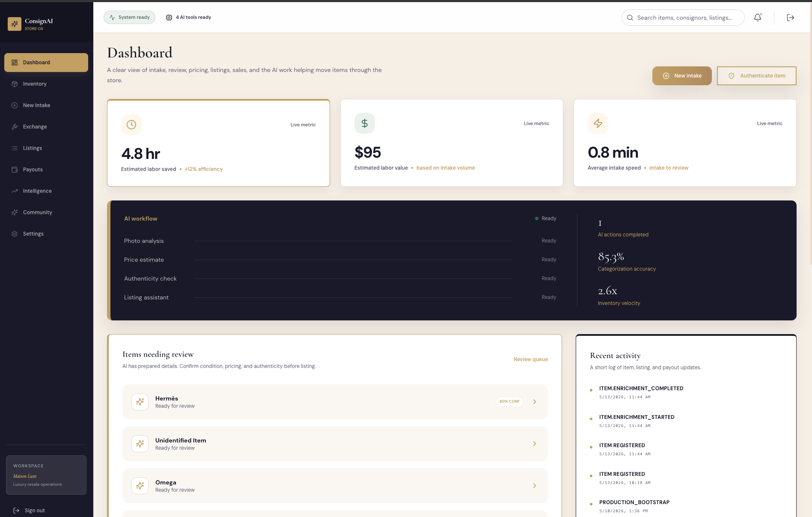Open the Omega item via its chevron
Image resolution: width=812 pixels, height=517 pixels.
pos(535,486)
